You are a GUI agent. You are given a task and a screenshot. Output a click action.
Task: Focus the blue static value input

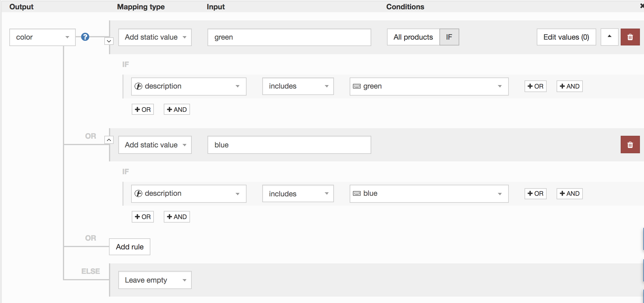click(289, 145)
